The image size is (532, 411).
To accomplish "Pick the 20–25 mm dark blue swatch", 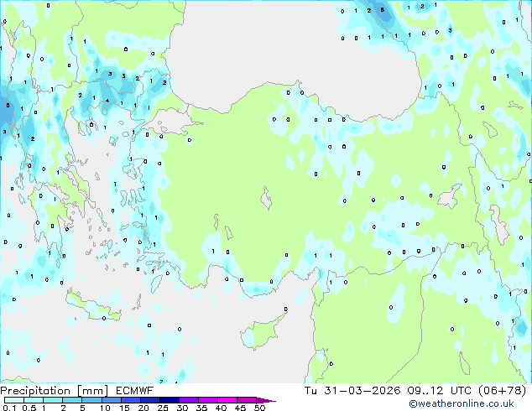I will click(149, 400).
